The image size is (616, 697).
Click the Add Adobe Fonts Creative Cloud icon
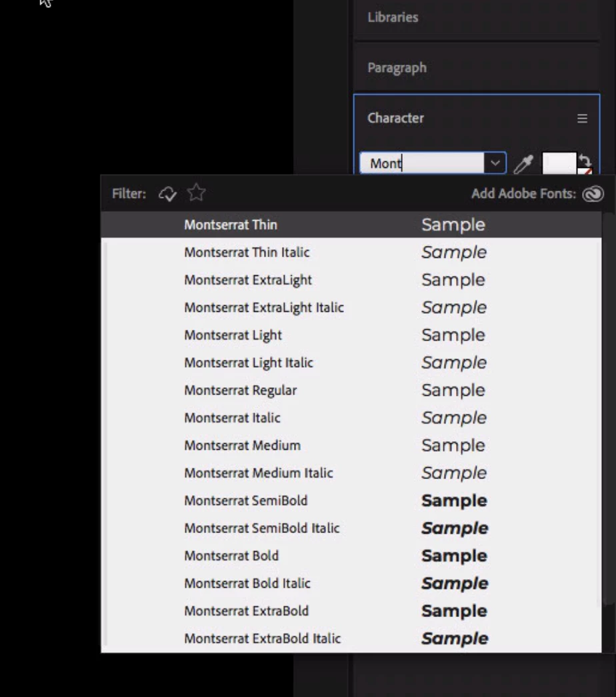593,194
